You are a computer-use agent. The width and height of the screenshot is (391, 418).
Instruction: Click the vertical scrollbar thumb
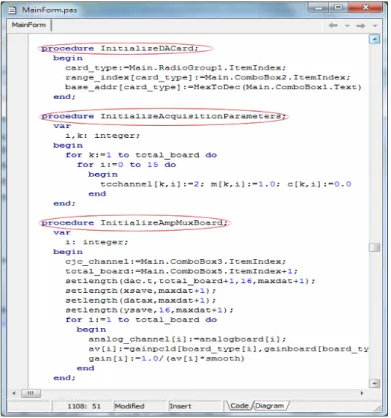coord(375,247)
